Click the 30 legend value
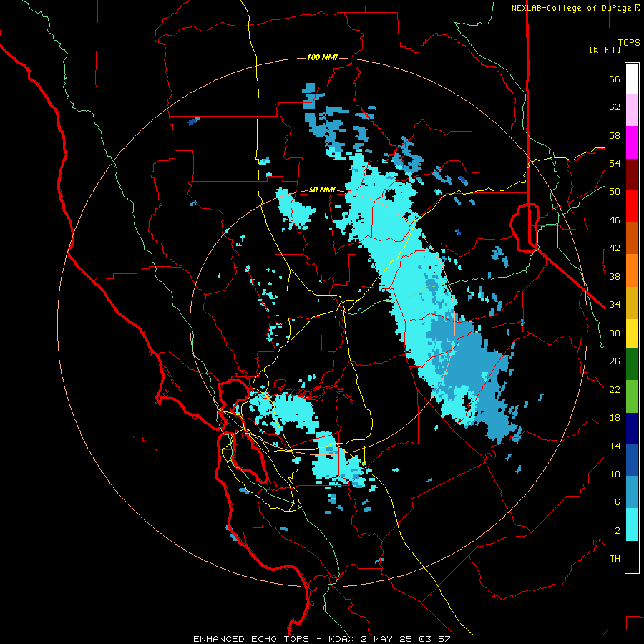This screenshot has height=644, width=644. [615, 333]
